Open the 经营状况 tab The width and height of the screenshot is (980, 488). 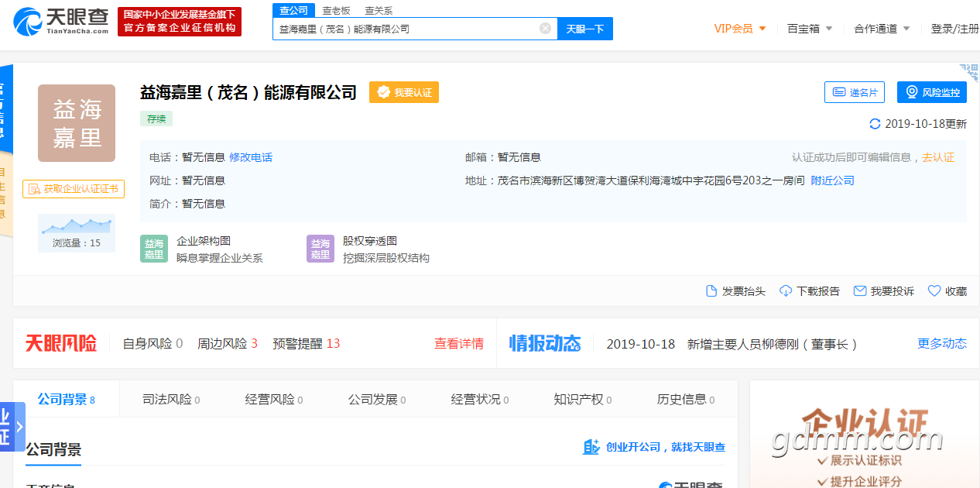click(x=480, y=400)
